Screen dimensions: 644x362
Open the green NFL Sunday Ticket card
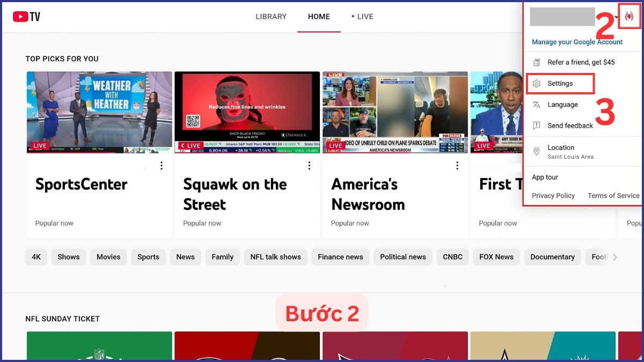point(99,345)
